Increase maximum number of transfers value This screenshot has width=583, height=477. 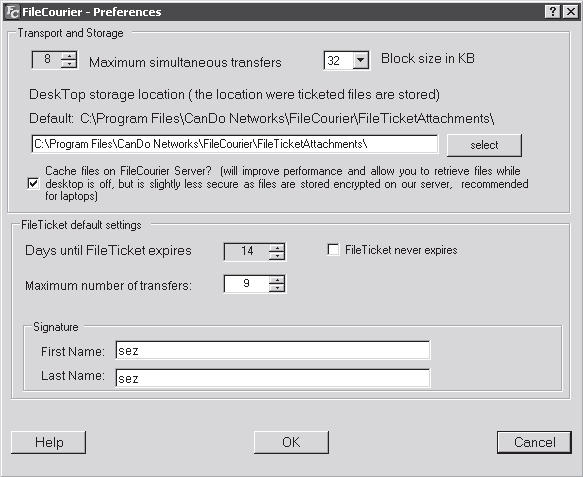(x=277, y=280)
